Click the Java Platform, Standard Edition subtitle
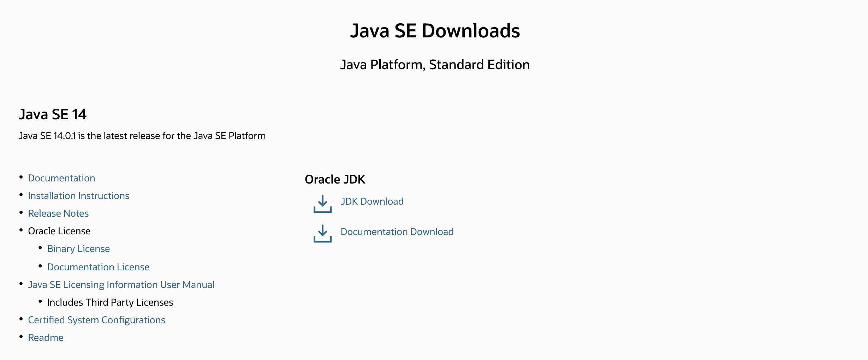Image resolution: width=868 pixels, height=360 pixels. pyautogui.click(x=435, y=65)
